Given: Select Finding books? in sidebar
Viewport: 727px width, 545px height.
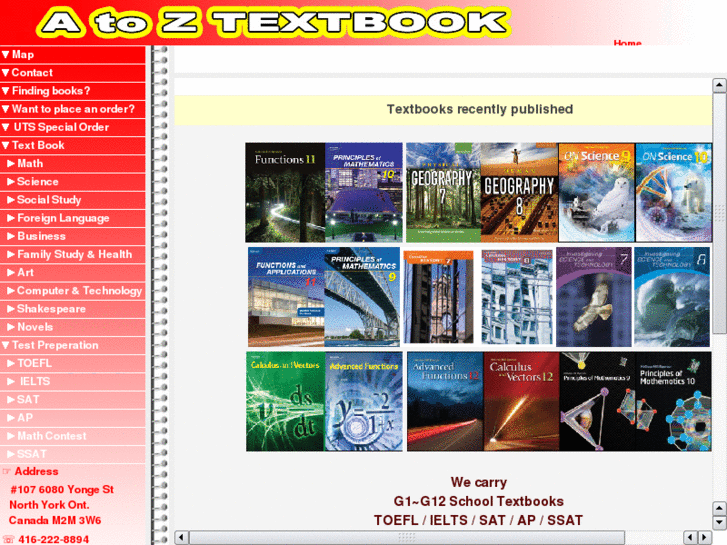Looking at the screenshot, I should (73, 91).
